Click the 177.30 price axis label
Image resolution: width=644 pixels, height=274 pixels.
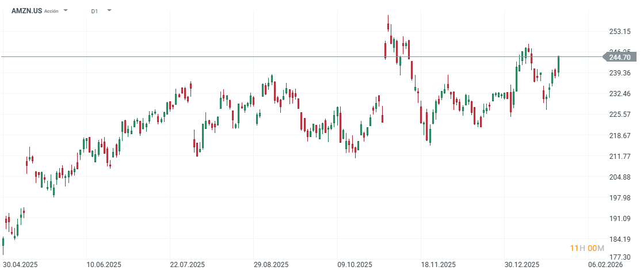click(x=620, y=257)
